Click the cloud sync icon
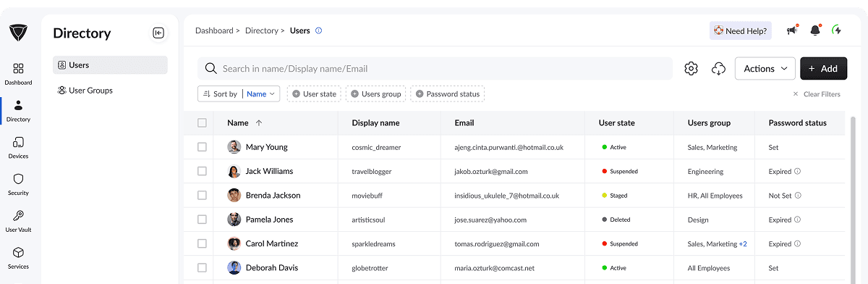The height and width of the screenshot is (284, 868). click(x=718, y=68)
